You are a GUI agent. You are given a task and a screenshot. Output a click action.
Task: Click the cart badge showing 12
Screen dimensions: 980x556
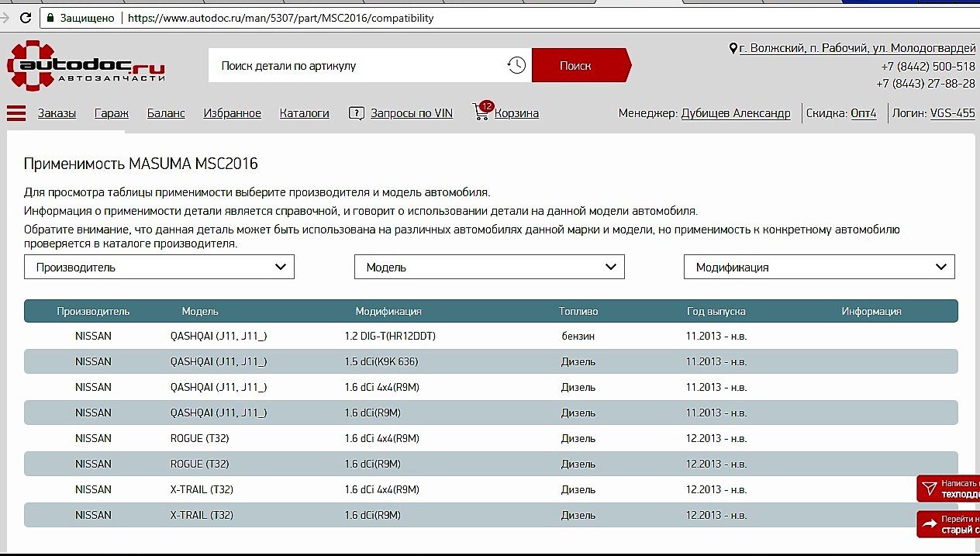[487, 106]
